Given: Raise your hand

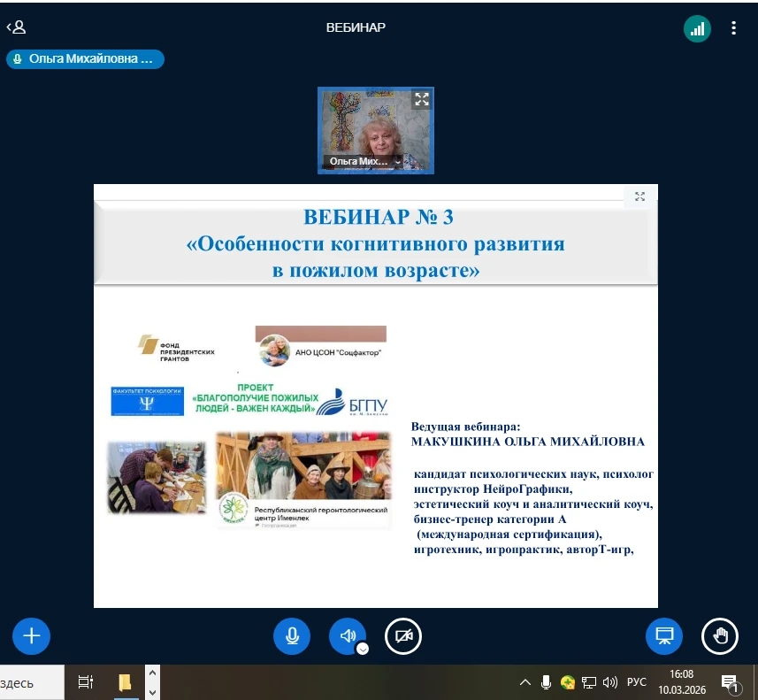Looking at the screenshot, I should pos(720,635).
